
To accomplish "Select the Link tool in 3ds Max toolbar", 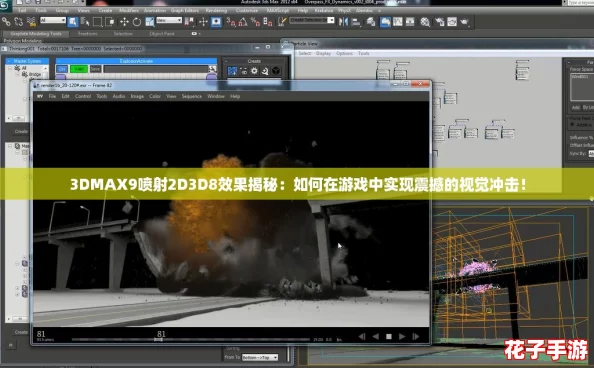I will pyautogui.click(x=6, y=22).
